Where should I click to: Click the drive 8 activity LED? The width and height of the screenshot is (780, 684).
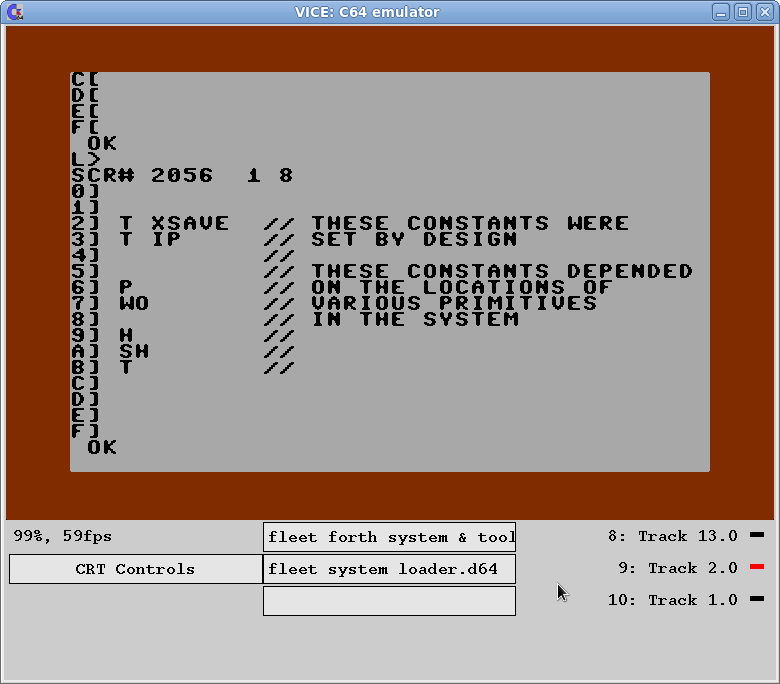click(x=757, y=536)
